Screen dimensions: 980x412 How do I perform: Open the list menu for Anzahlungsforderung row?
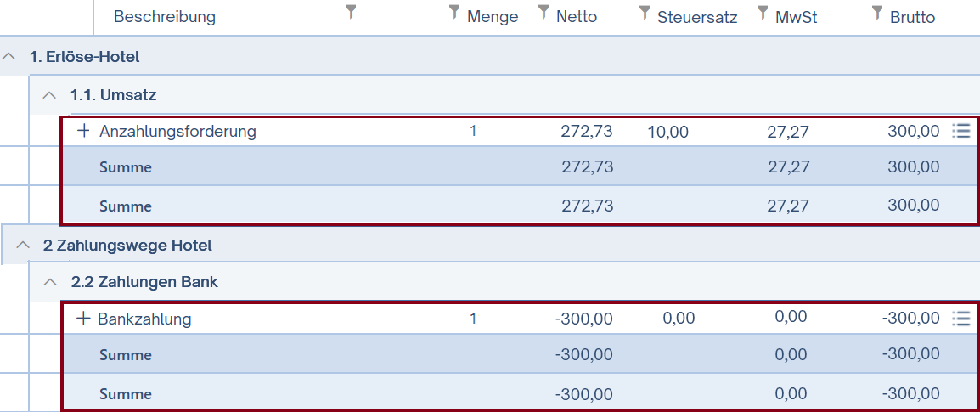coord(960,131)
